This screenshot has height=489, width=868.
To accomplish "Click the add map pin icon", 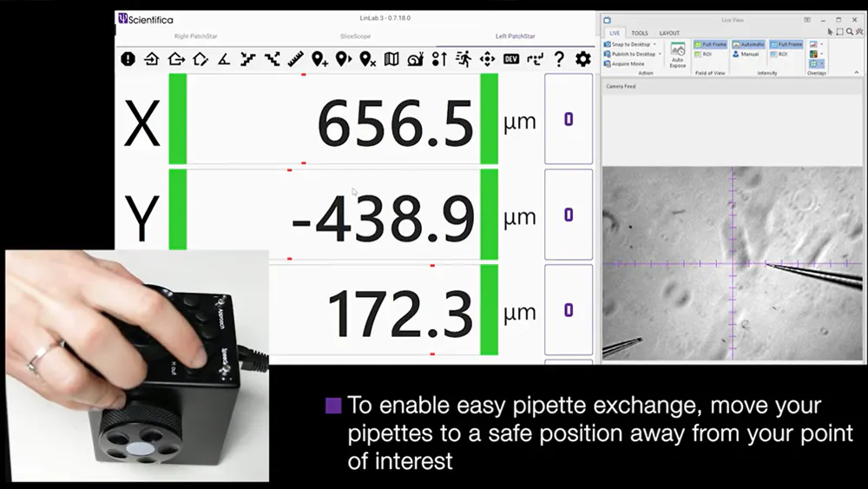I will tap(319, 59).
